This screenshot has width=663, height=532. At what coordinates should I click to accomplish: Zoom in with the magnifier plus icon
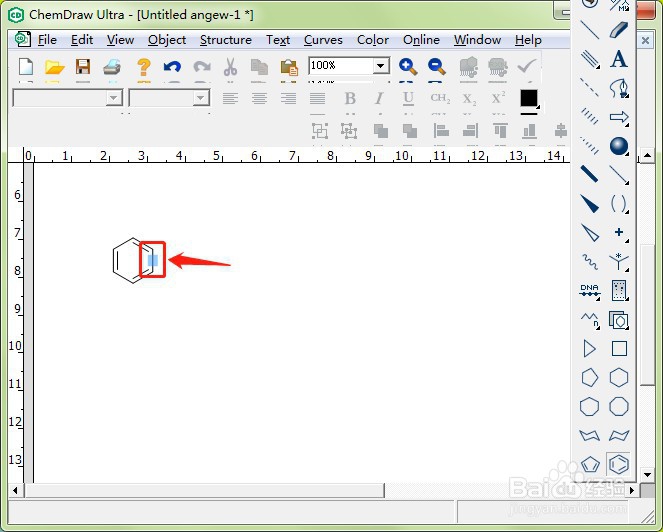pos(408,67)
